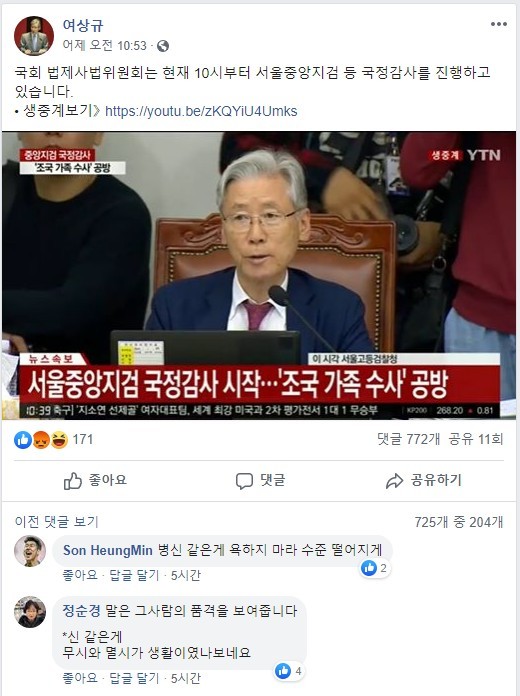Open Son HeungMin's profile avatar
This screenshot has height=696, width=520.
point(30,551)
